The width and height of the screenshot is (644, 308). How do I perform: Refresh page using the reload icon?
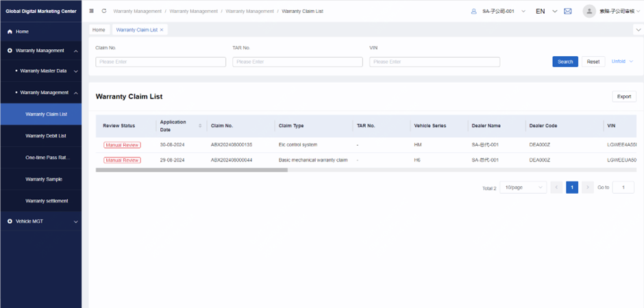pos(104,11)
